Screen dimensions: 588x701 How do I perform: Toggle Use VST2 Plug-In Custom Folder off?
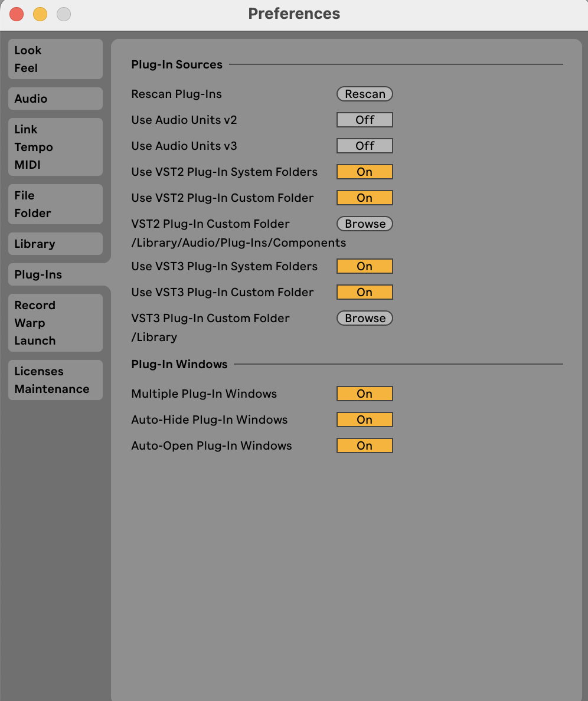click(x=364, y=198)
